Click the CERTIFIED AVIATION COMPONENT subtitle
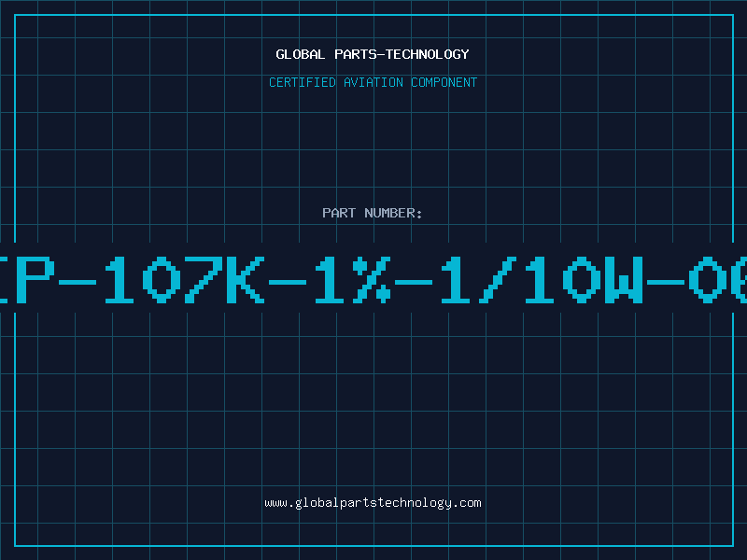The height and width of the screenshot is (560, 747). coord(373,82)
